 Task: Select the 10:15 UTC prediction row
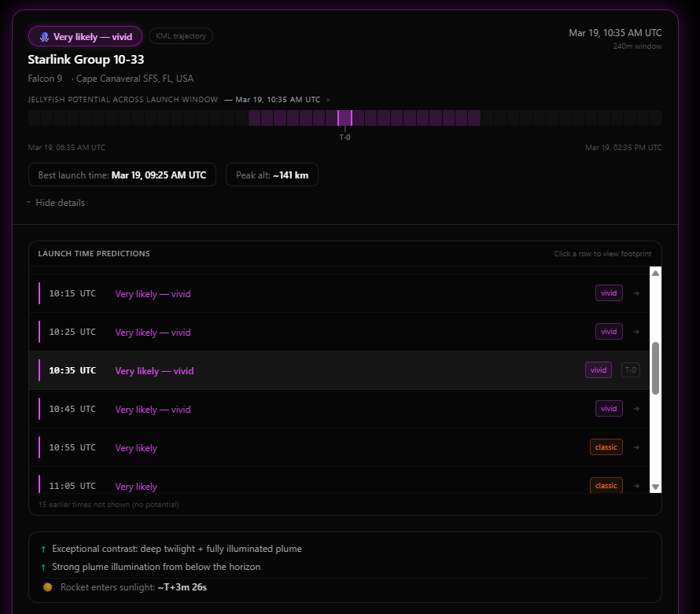[339, 293]
